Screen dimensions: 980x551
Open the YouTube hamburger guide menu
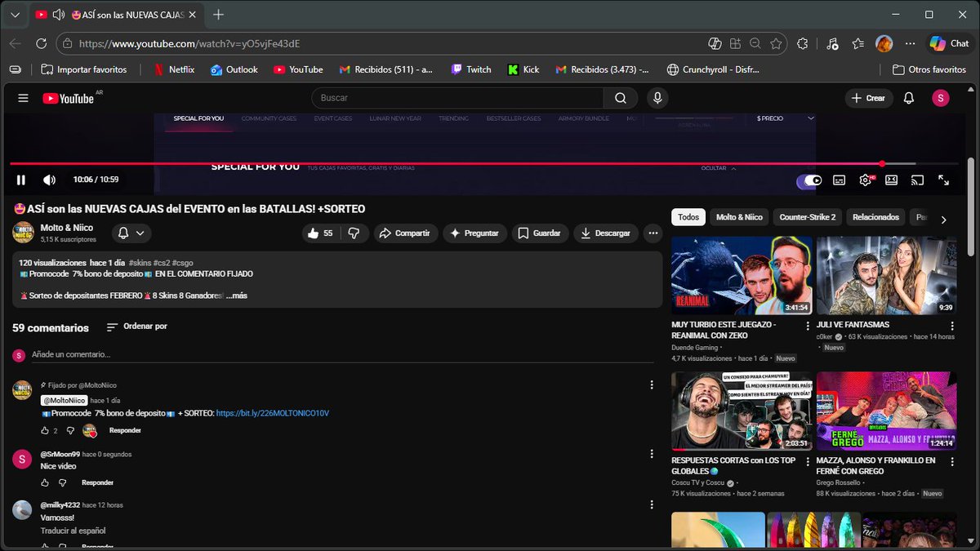point(23,98)
